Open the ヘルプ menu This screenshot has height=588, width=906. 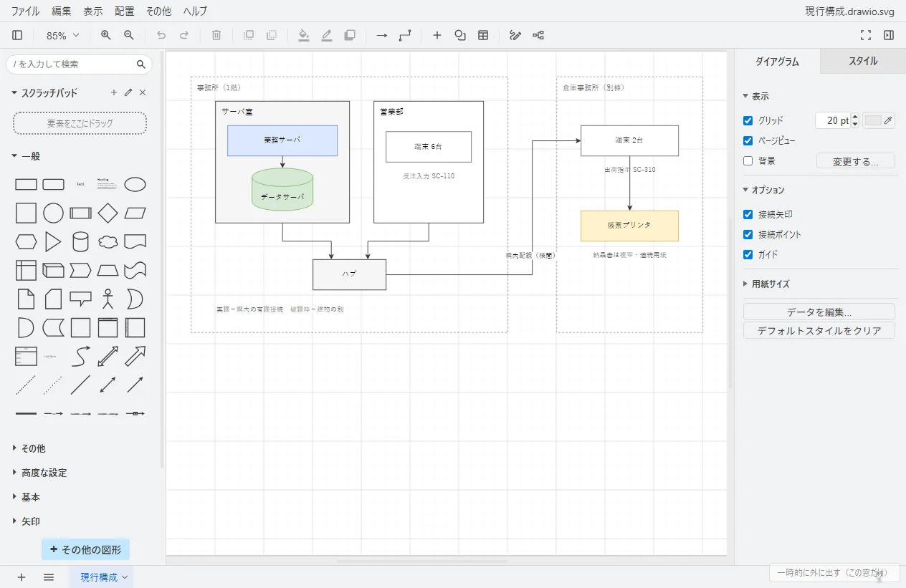coord(196,11)
